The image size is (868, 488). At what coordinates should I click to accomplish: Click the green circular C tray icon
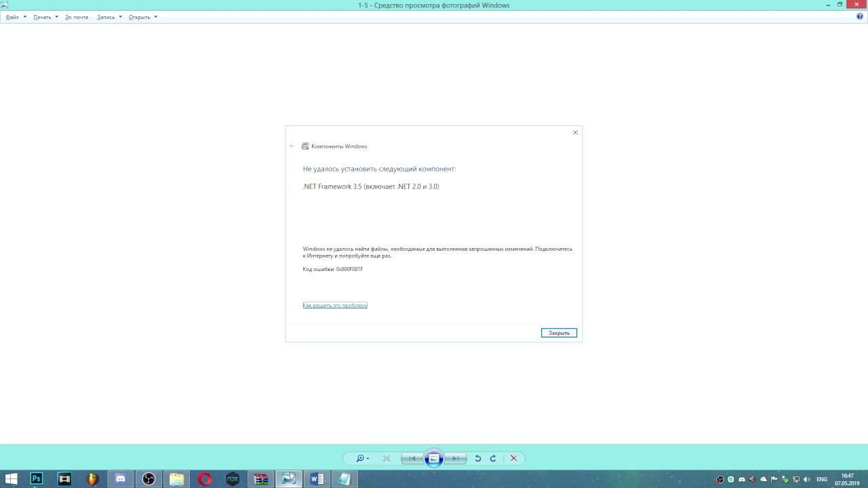point(731,479)
